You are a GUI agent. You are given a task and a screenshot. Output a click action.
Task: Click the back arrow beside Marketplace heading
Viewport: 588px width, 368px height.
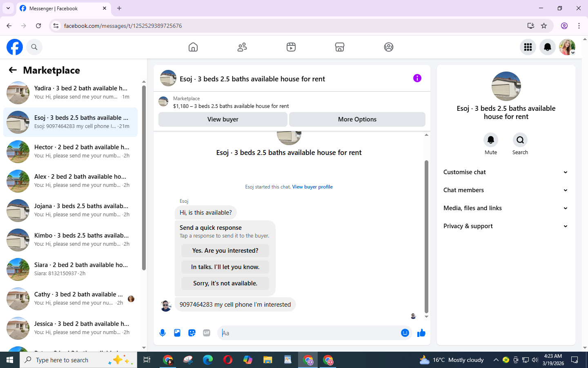point(13,70)
